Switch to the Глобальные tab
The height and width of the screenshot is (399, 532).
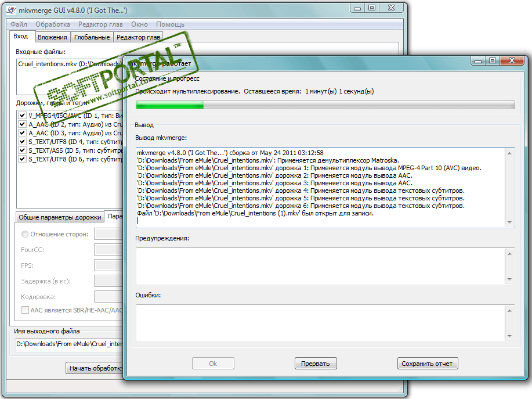point(92,37)
